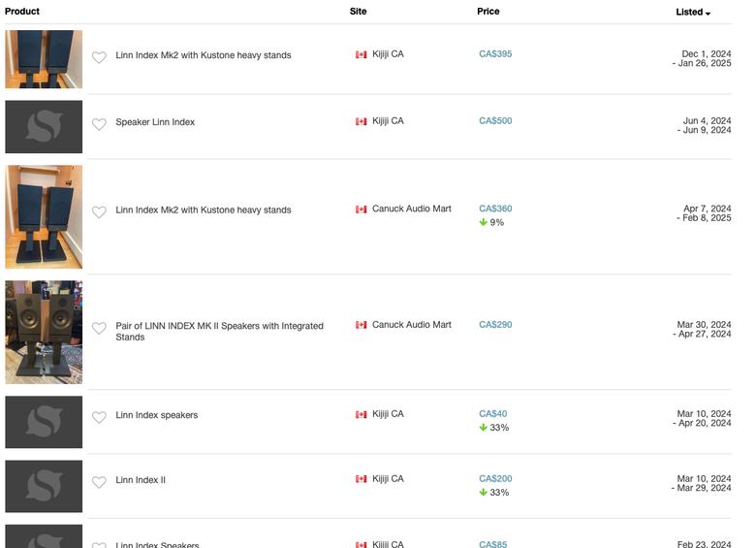Click the Price column header
Viewport: 756px width, 548px height.
(x=488, y=11)
